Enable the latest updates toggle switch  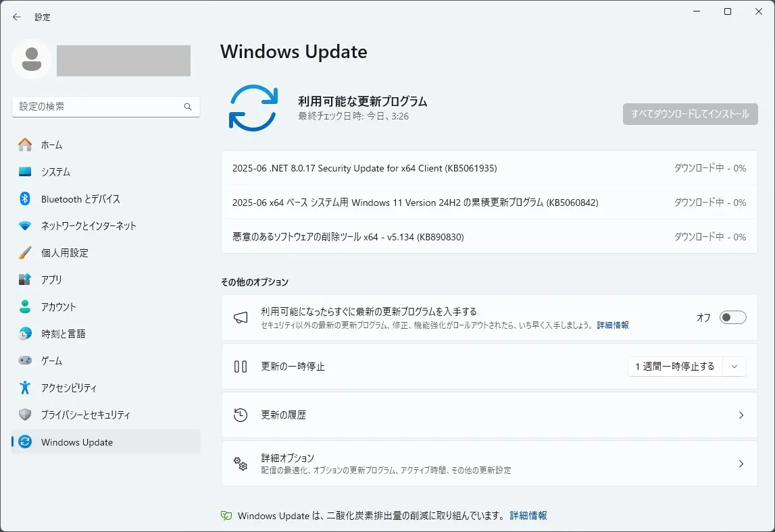pos(732,317)
